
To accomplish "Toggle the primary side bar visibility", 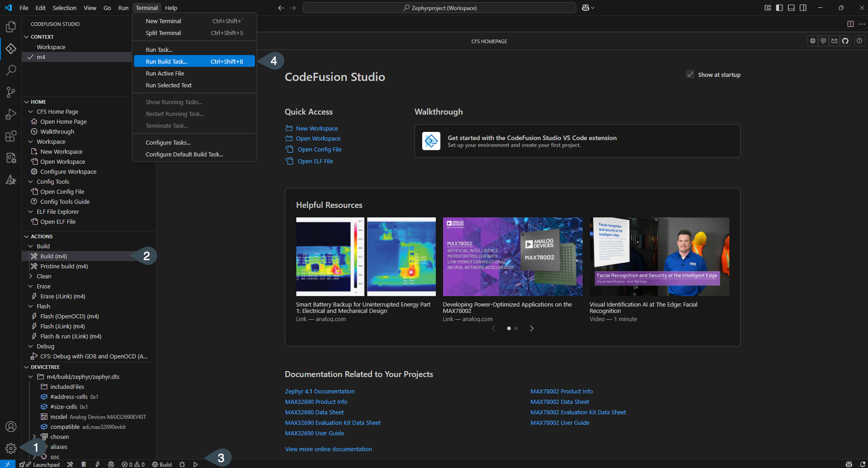I will pyautogui.click(x=779, y=8).
